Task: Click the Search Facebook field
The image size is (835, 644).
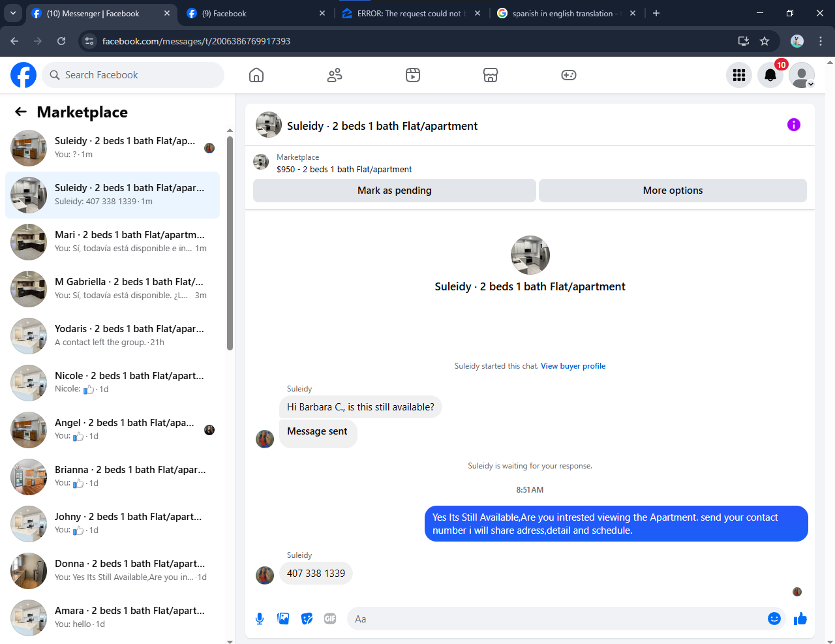Action: tap(133, 75)
